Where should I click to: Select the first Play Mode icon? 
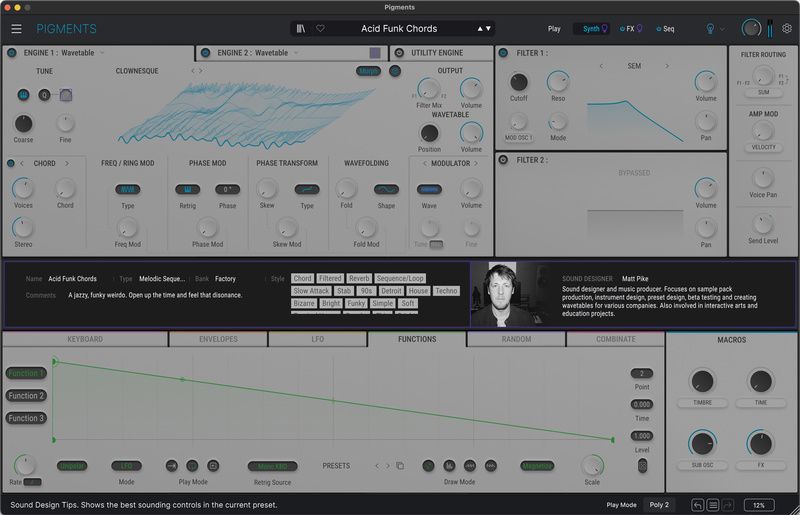(x=172, y=465)
